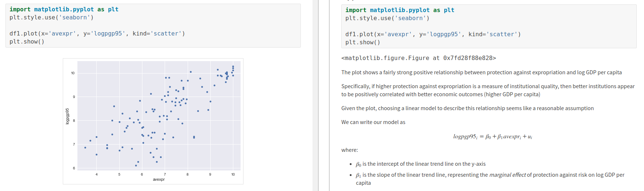Click 'plt.show()' line in cell above Figure output
This screenshot has height=191, width=644.
363,42
